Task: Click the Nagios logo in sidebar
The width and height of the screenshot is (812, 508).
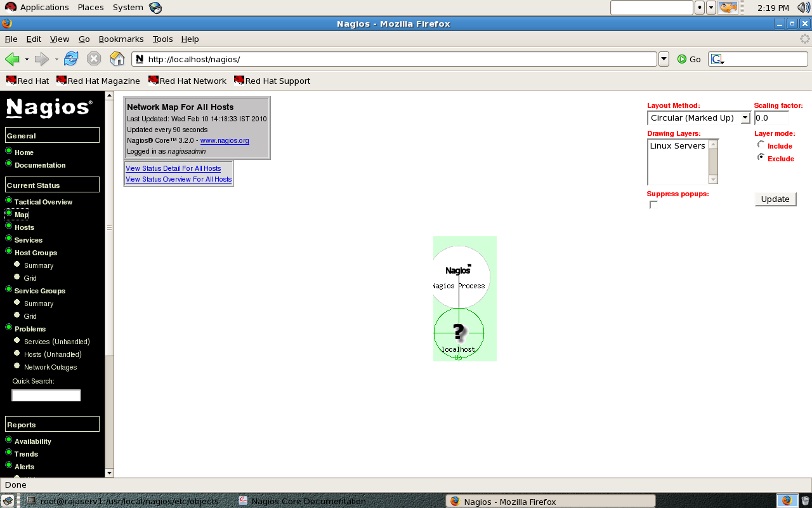Action: (49, 108)
